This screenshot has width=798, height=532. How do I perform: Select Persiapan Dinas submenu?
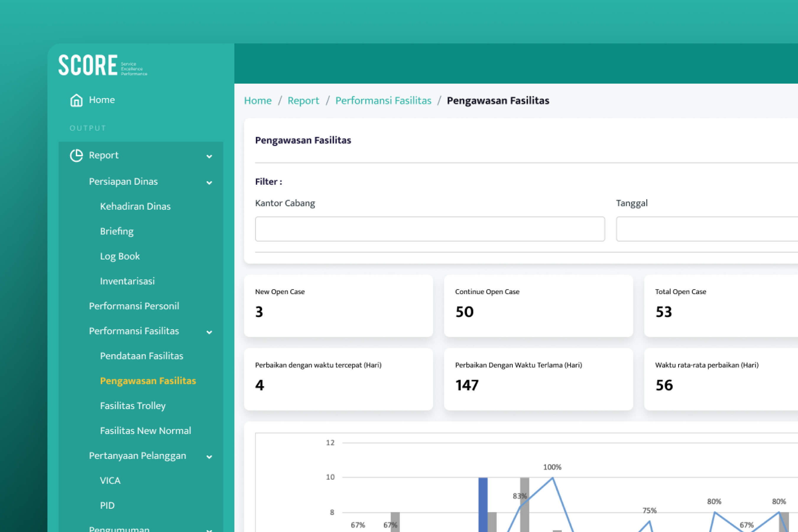coord(123,181)
